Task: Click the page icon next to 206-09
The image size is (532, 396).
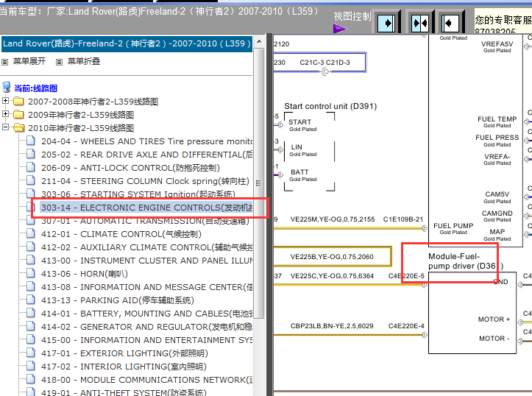Action: 30,167
